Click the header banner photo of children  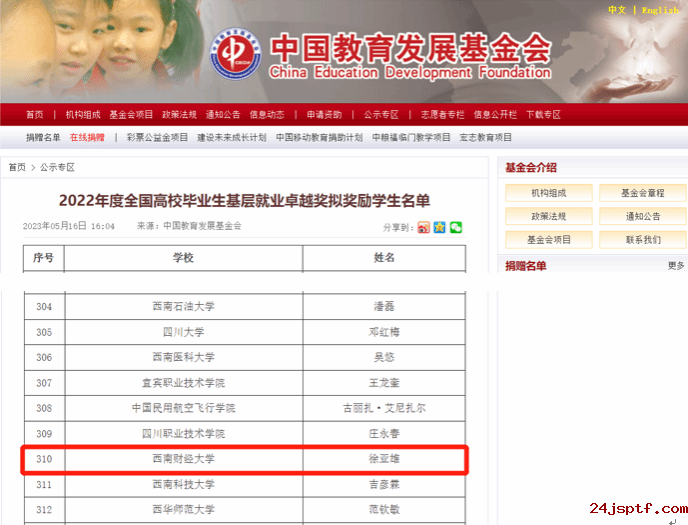95,50
